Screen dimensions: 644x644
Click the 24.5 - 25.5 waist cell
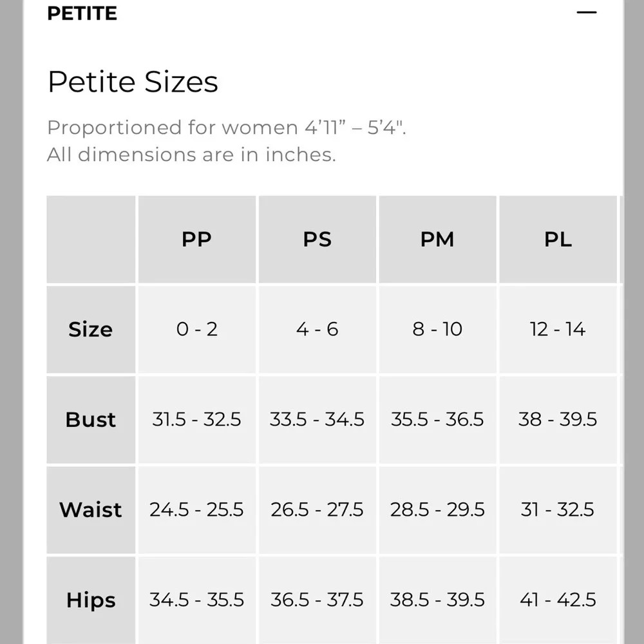tap(196, 509)
